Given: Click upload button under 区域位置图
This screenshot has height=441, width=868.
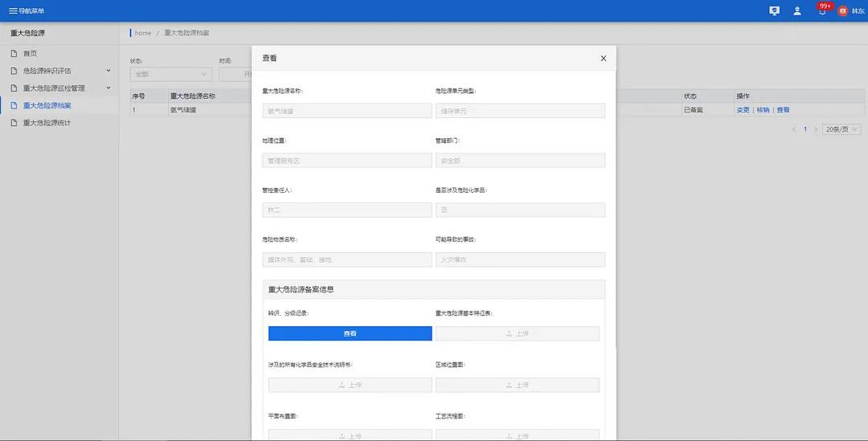Looking at the screenshot, I should click(518, 385).
